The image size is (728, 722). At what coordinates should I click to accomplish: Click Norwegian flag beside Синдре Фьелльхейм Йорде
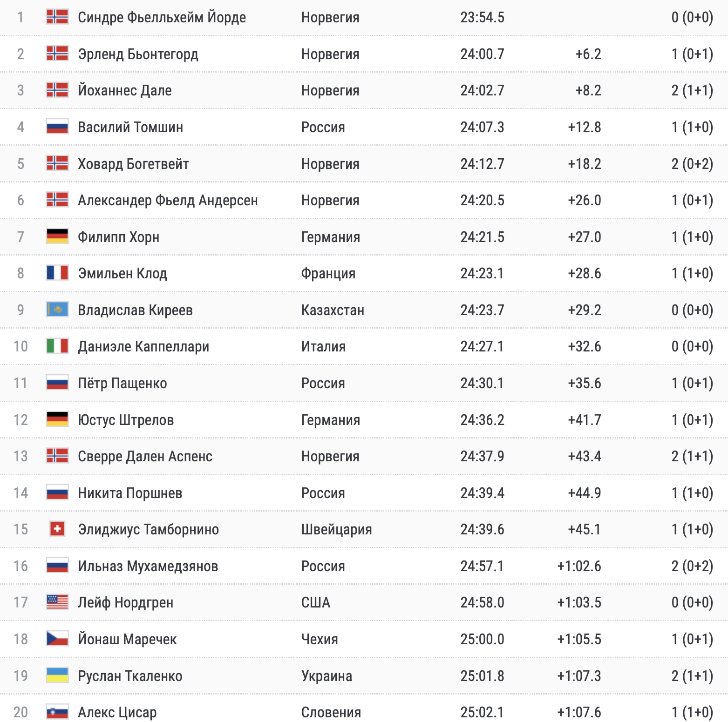[57, 17]
